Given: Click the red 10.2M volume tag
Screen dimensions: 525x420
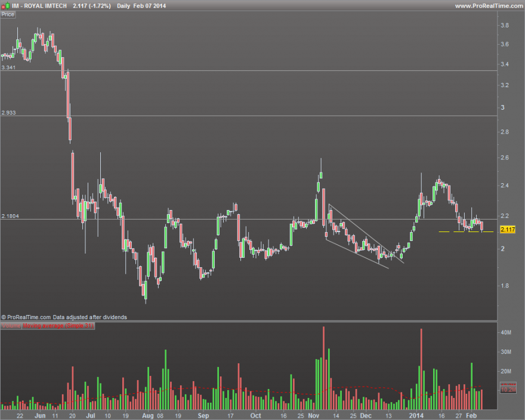Looking at the screenshot, I should point(508,390).
